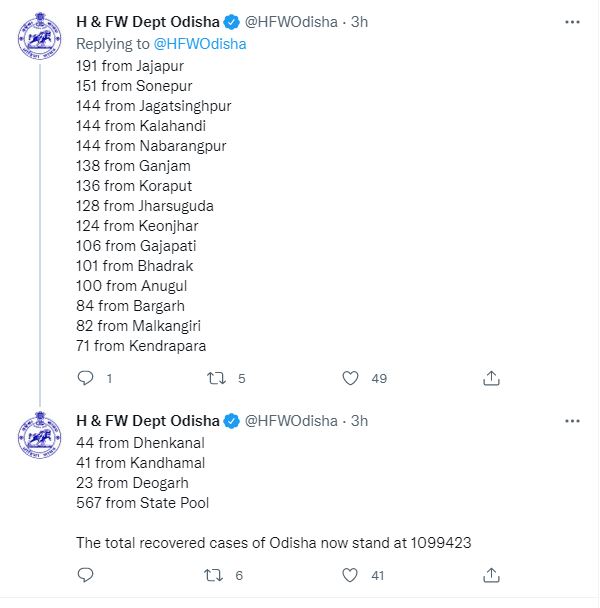Click the @HFWOdisha handle on second tweet
The height and width of the screenshot is (608, 600).
click(x=291, y=421)
